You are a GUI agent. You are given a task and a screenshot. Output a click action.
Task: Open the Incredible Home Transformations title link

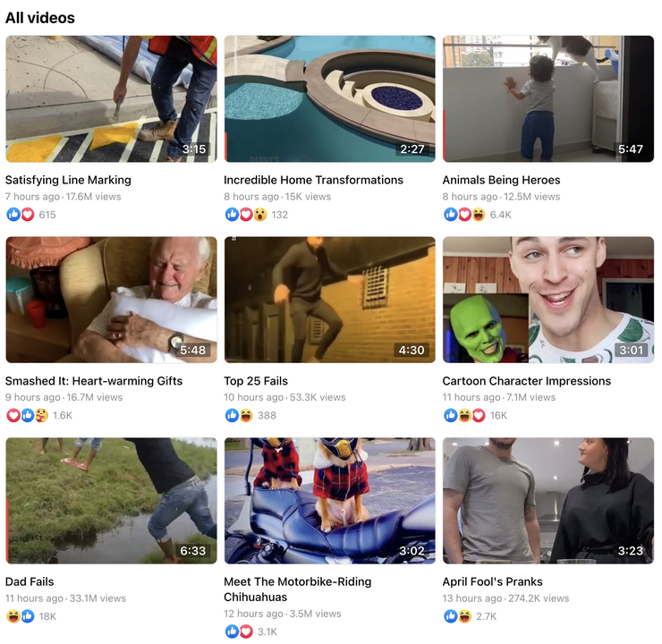point(313,180)
